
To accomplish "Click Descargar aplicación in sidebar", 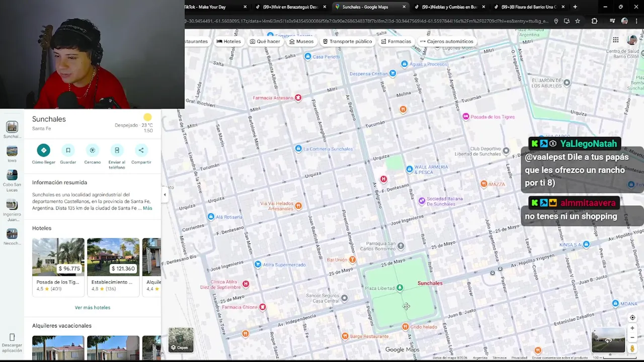I will pos(12,342).
